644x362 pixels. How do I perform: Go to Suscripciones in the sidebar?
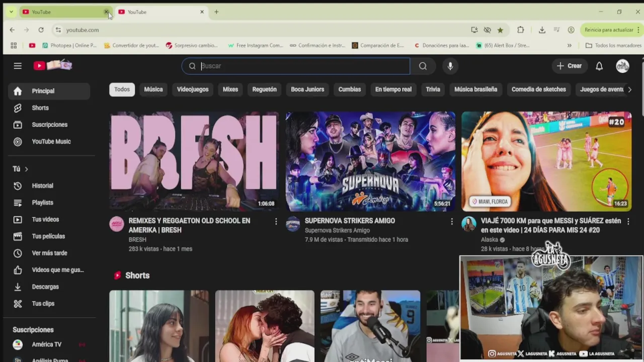49,125
